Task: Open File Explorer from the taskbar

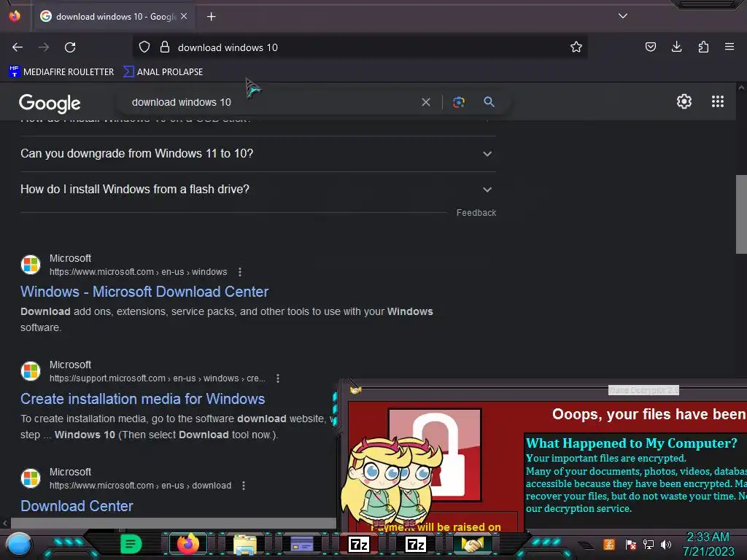Action: pos(245,544)
